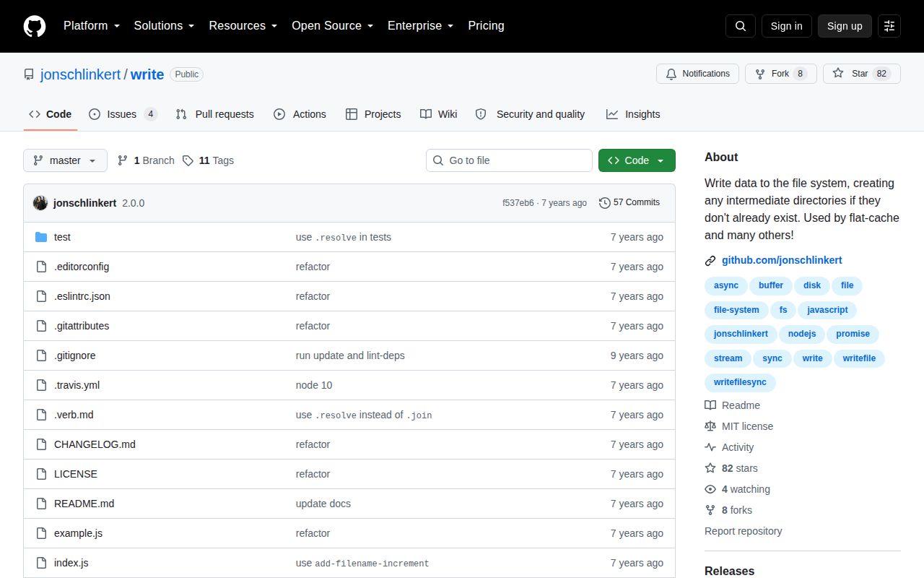Switch to the Issues tab
Image resolution: width=924 pixels, height=578 pixels.
click(123, 114)
